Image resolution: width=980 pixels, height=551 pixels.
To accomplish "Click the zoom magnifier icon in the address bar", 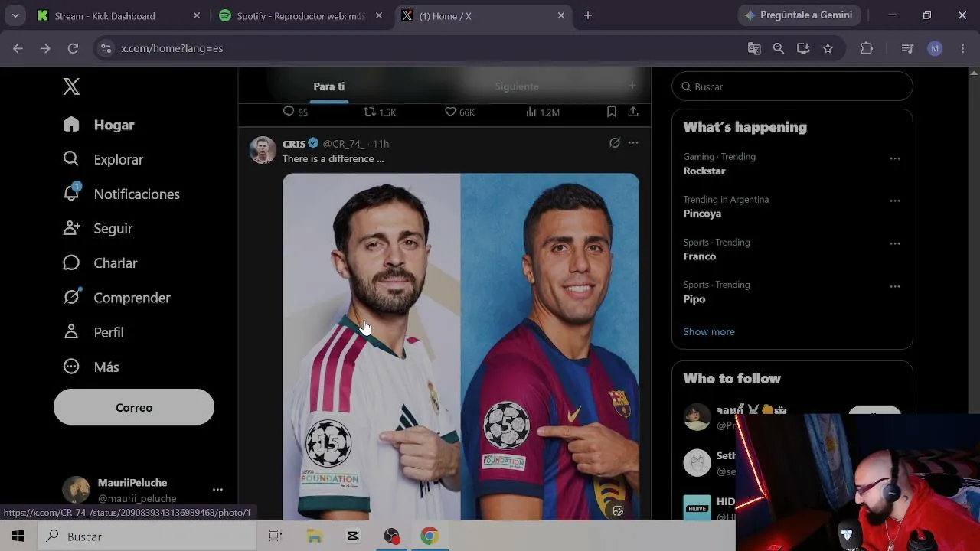I will tap(779, 48).
